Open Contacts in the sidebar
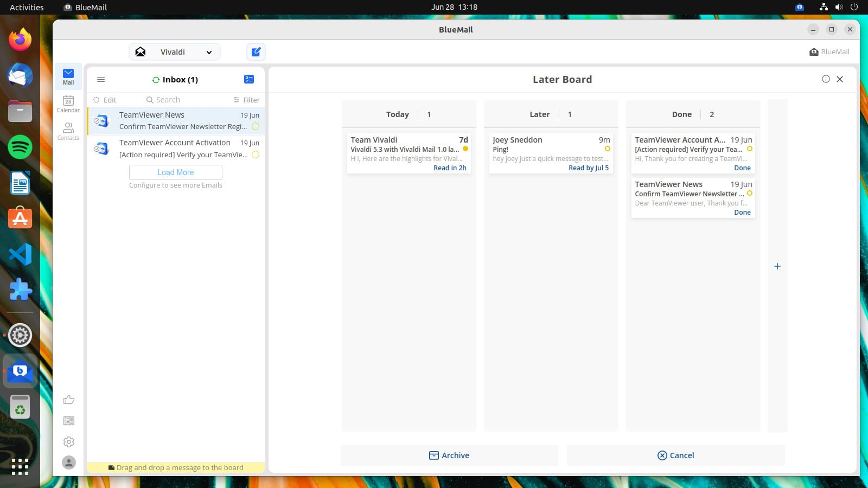The height and width of the screenshot is (488, 868). pyautogui.click(x=68, y=131)
